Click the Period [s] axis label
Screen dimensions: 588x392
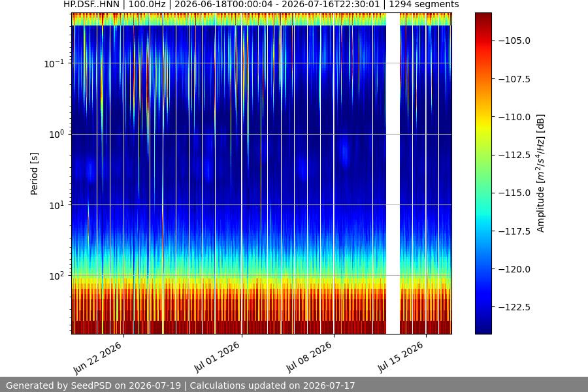(34, 174)
